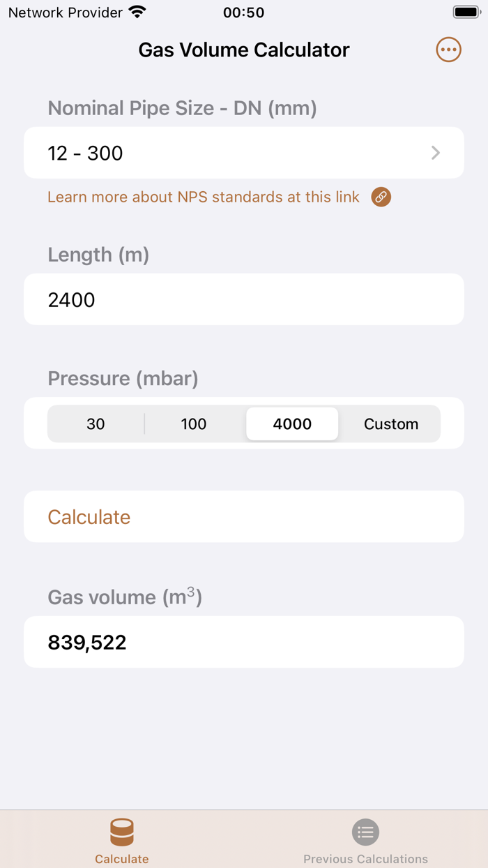Viewport: 488px width, 868px height.
Task: Tap the "Gas Volume Calculator" title
Action: tap(244, 50)
